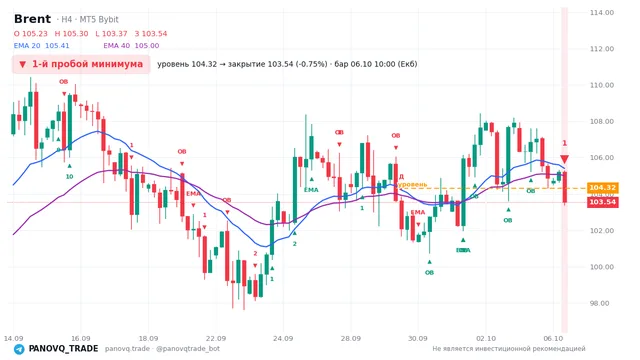Click the red 103.54 current price tag
This screenshot has height=360, width=640.
602,202
